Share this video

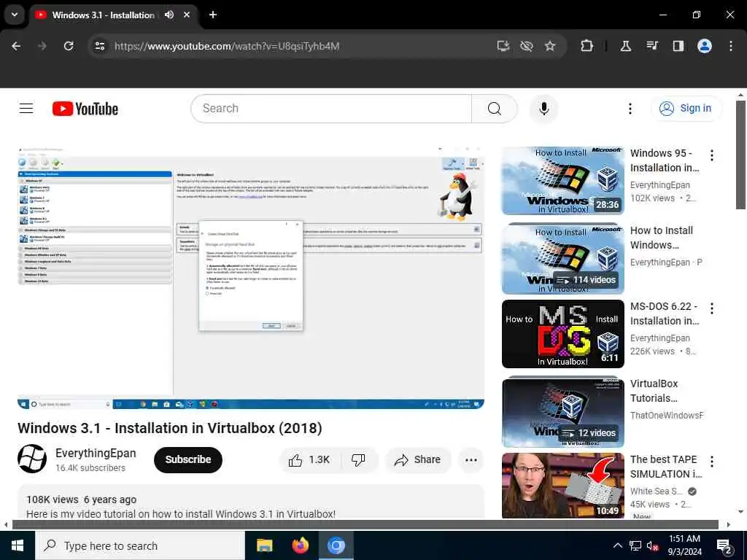pyautogui.click(x=418, y=460)
